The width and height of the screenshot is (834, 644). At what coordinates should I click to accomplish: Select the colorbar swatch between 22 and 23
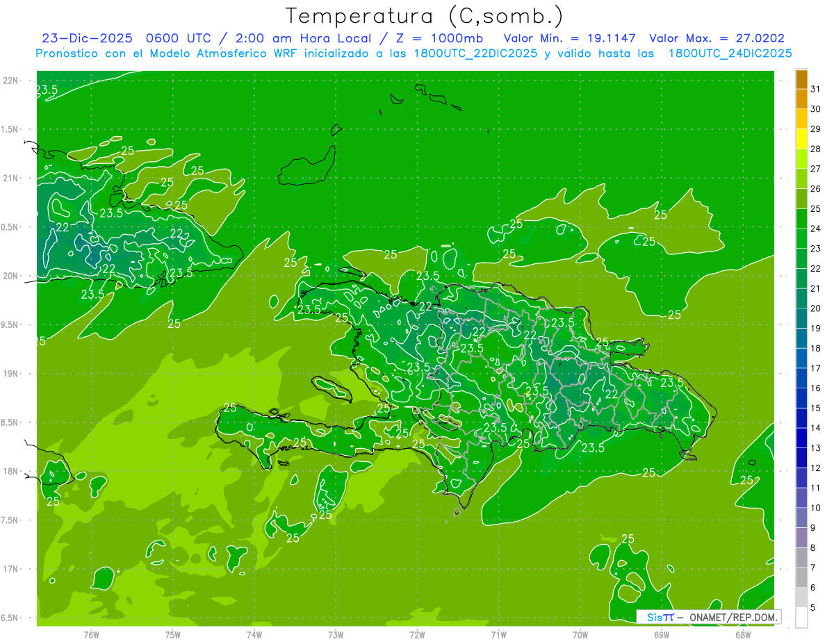coord(801,258)
